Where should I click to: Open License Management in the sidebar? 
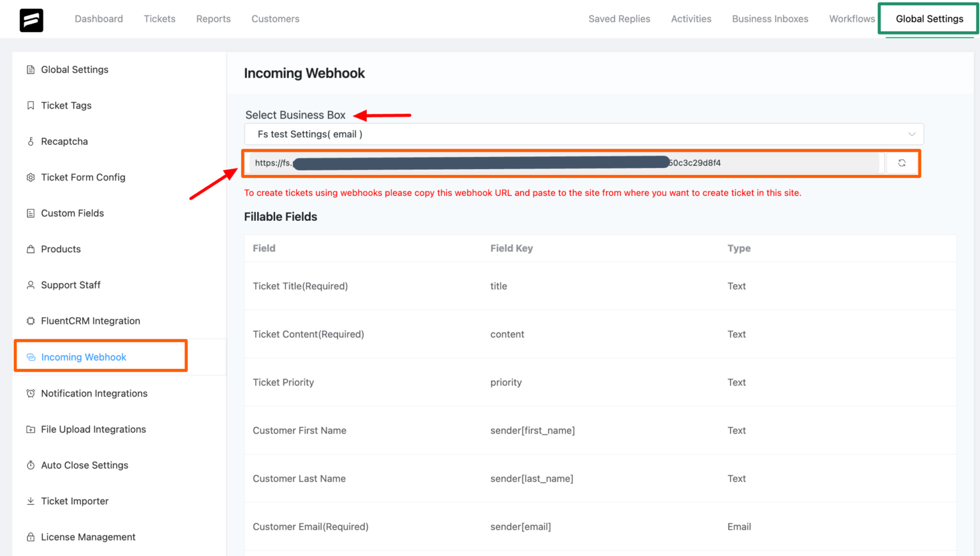(x=88, y=537)
